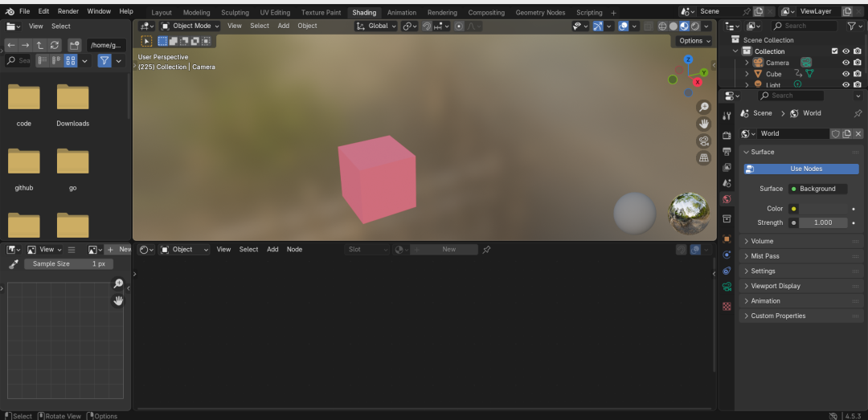Hide the Camera object in viewport via eye icon
Image resolution: width=868 pixels, height=420 pixels.
(845, 63)
